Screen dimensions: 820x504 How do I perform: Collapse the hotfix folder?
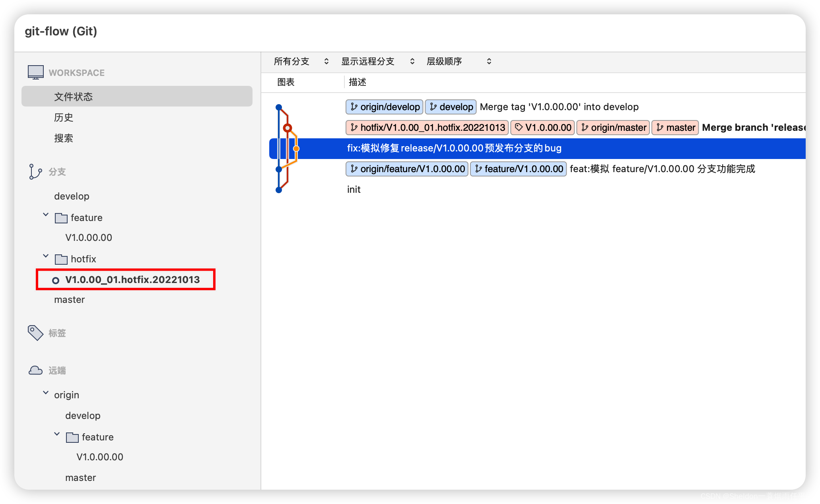coord(46,256)
